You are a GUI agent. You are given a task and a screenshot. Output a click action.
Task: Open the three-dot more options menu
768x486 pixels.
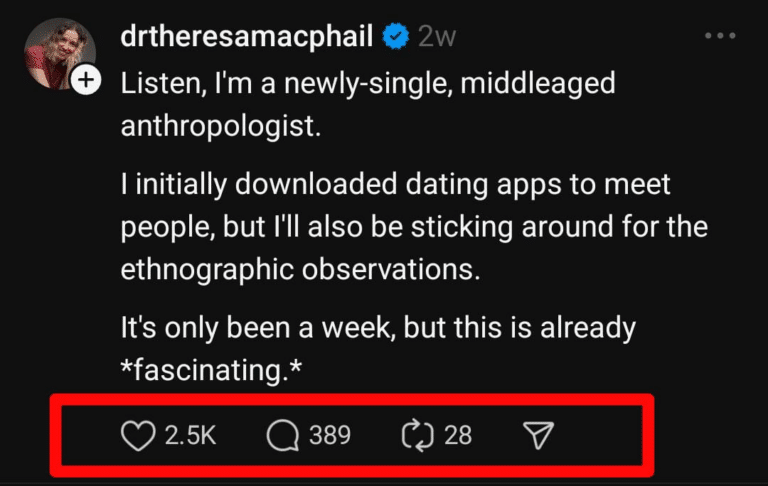720,35
